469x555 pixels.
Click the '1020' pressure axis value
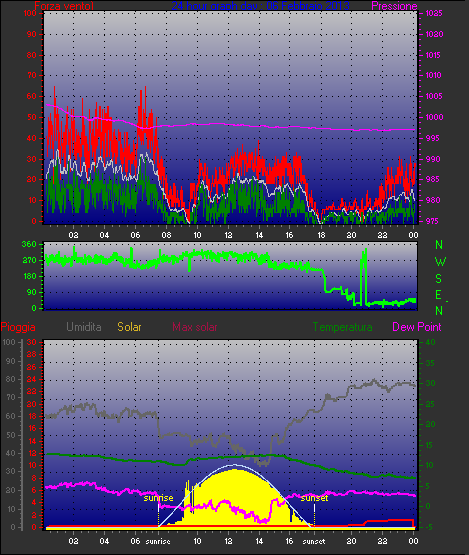point(434,34)
